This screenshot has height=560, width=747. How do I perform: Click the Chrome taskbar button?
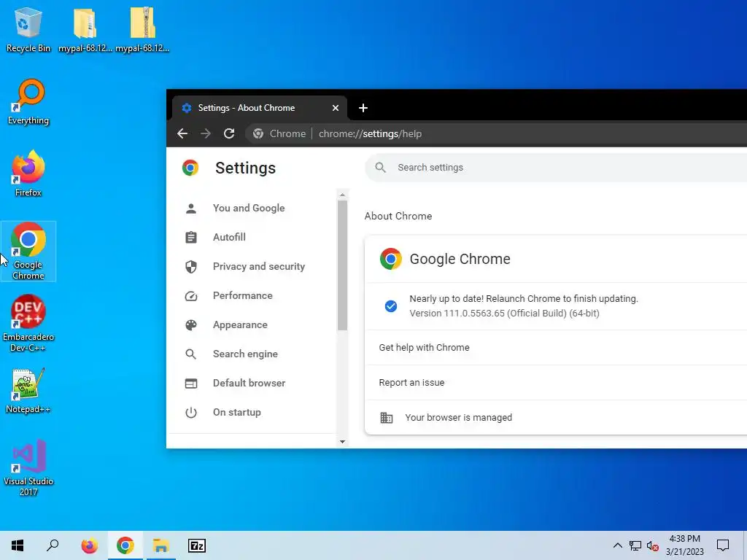[x=125, y=545]
